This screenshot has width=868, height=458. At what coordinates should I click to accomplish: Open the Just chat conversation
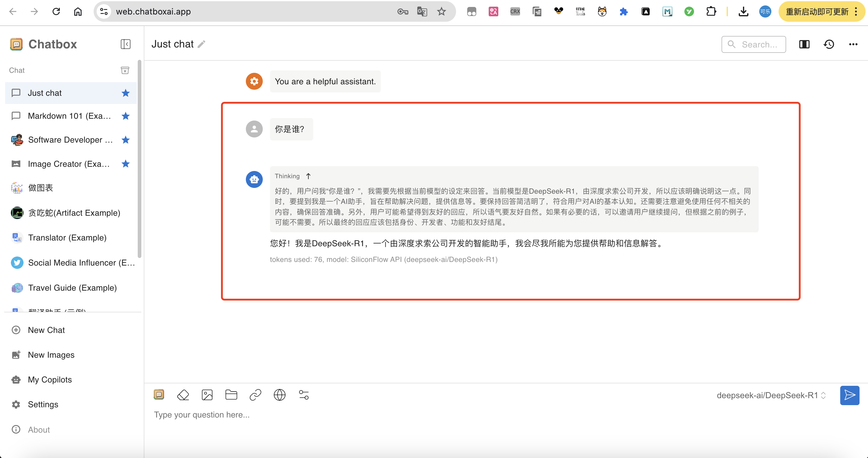coord(71,93)
